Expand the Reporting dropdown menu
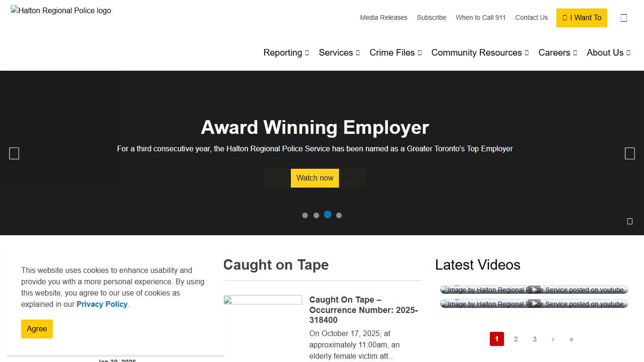This screenshot has width=644, height=362. (x=286, y=53)
